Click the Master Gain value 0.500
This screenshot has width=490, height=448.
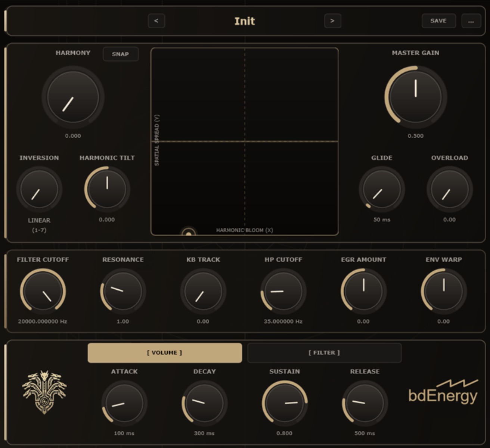pyautogui.click(x=416, y=136)
